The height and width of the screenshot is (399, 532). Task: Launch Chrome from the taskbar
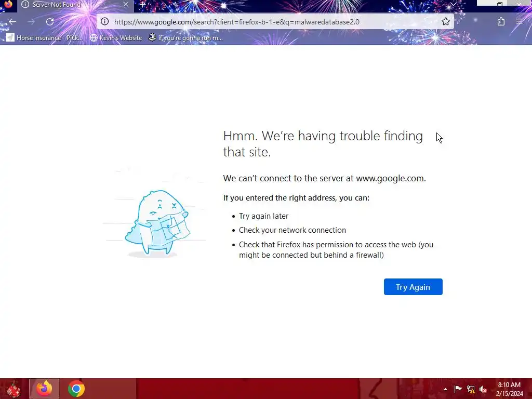(76, 389)
